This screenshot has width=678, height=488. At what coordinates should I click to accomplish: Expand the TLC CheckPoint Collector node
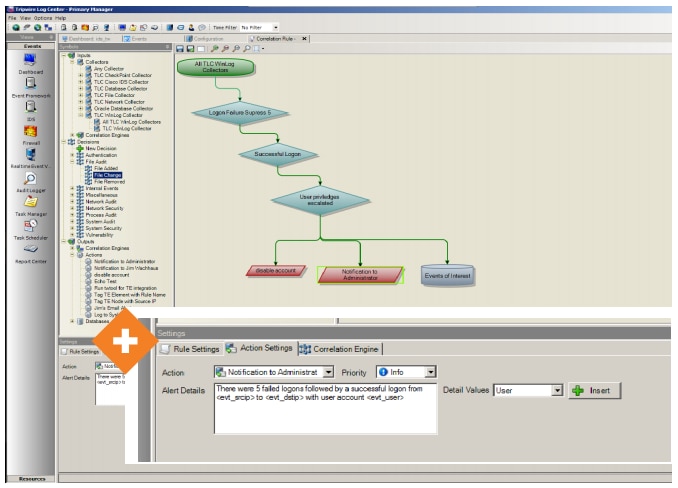click(80, 75)
